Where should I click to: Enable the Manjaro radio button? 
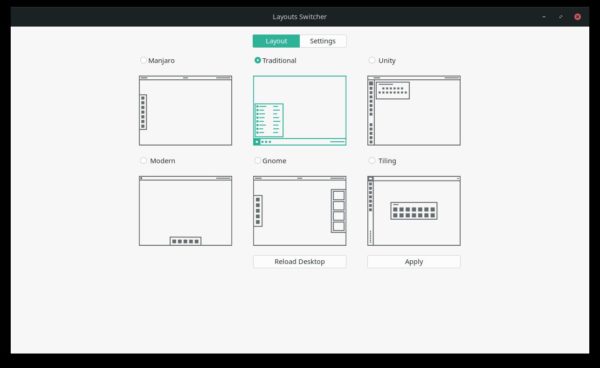[143, 60]
